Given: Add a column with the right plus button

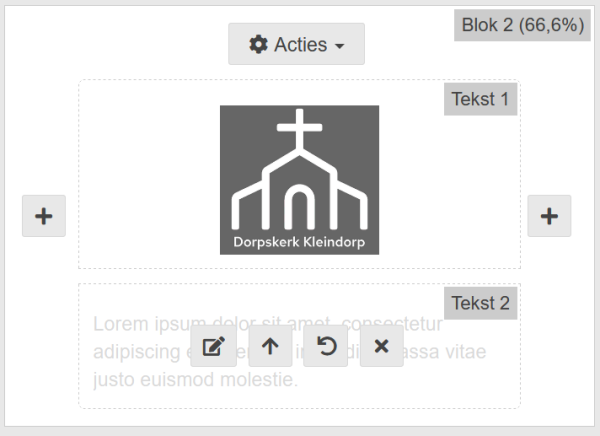Looking at the screenshot, I should coord(549,216).
